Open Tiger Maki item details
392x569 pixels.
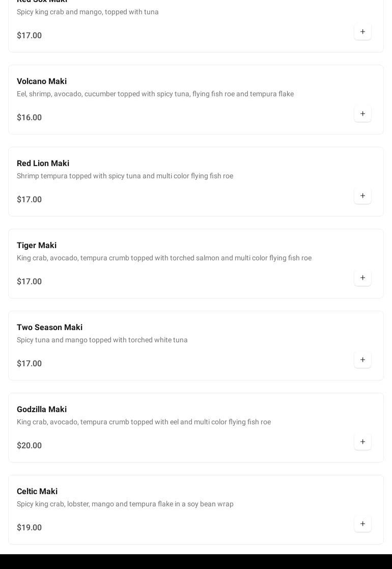click(x=37, y=246)
